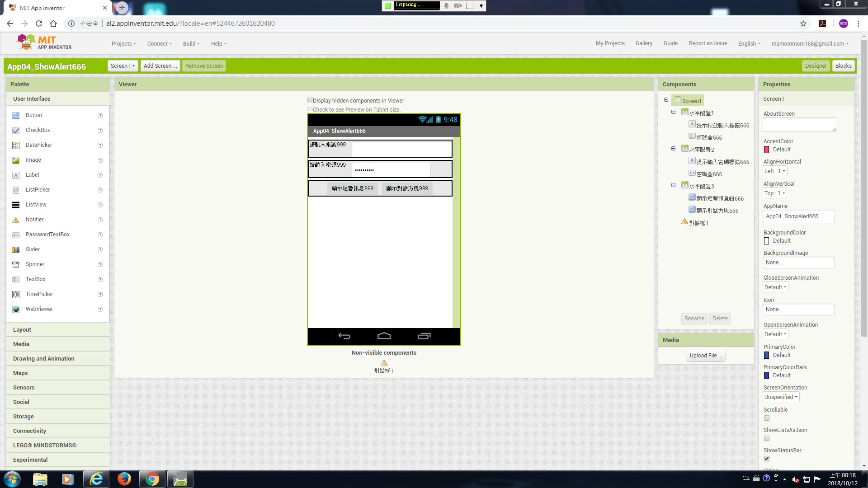Image resolution: width=868 pixels, height=488 pixels.
Task: Select the Button component icon in Palette
Action: point(16,115)
